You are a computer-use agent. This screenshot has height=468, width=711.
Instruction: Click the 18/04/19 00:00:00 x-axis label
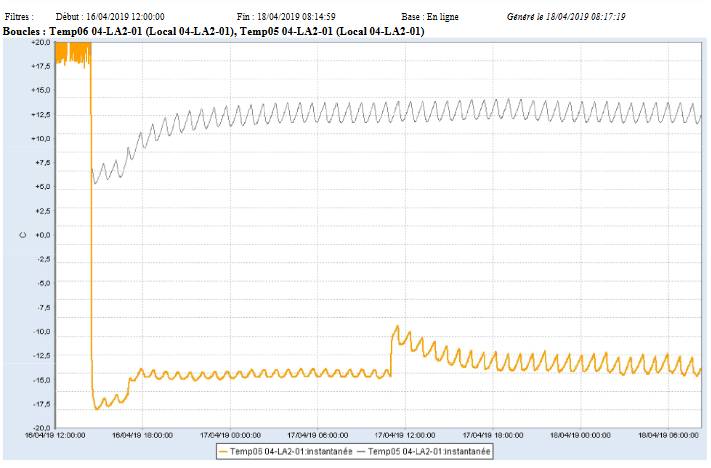580,435
